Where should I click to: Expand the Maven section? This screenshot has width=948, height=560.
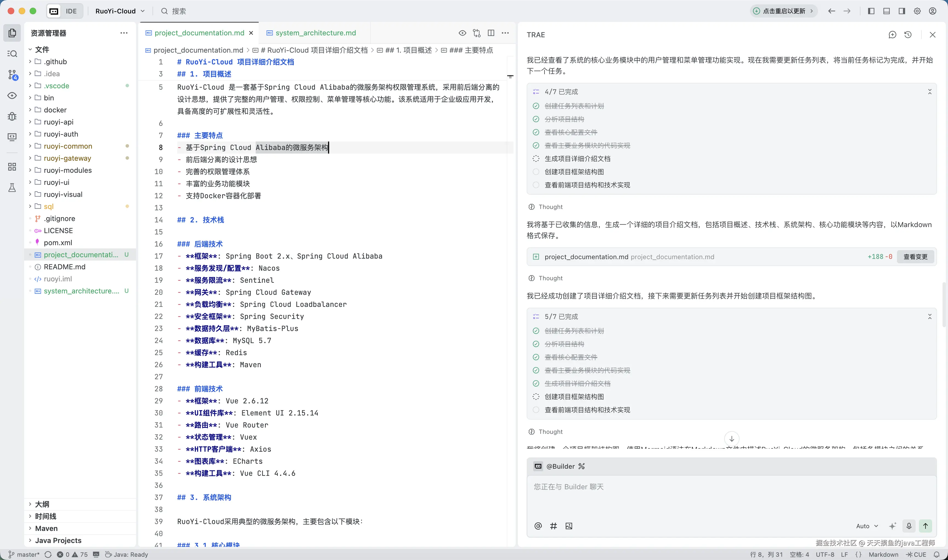tap(46, 528)
